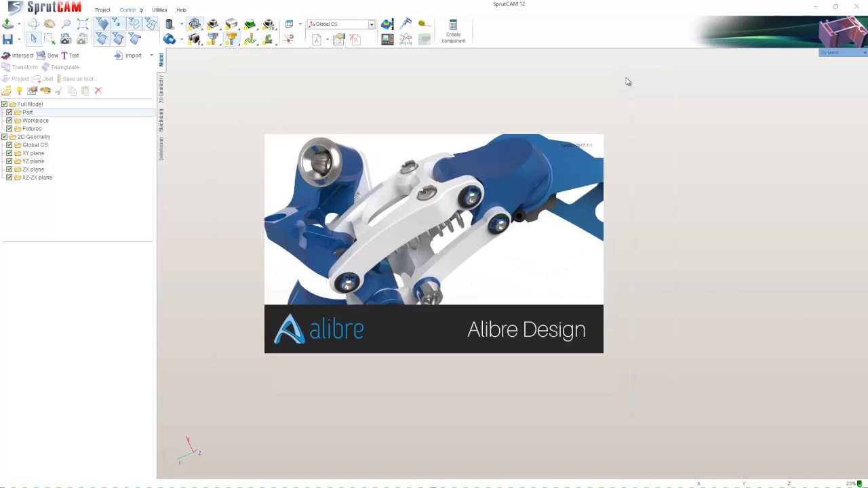Click the camera snapshot icon
Image resolution: width=868 pixels, height=488 pixels.
pyautogui.click(x=66, y=39)
